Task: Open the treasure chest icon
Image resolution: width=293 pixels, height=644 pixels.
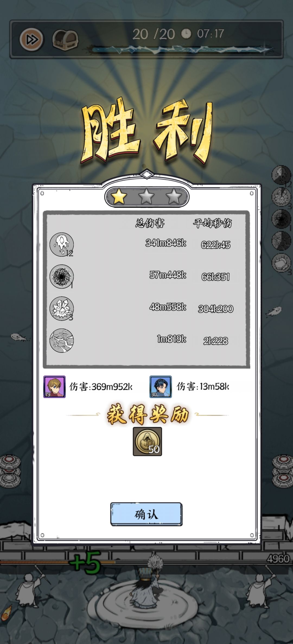Action: 65,40
